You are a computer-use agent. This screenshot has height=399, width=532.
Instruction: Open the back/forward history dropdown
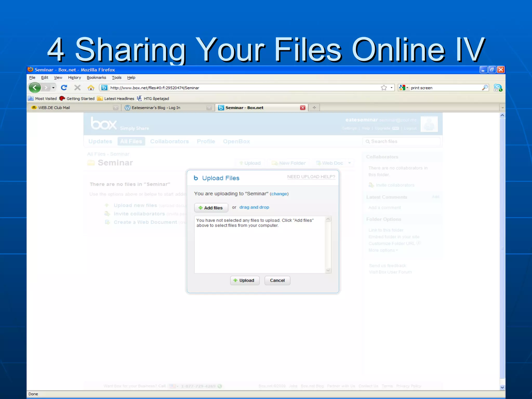53,88
